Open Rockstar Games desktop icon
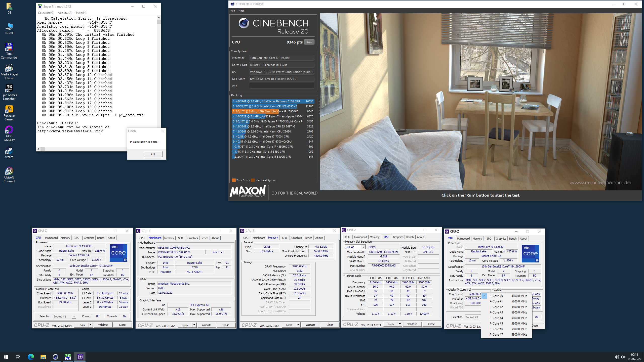Screen dimensions: 644x362 9,113
